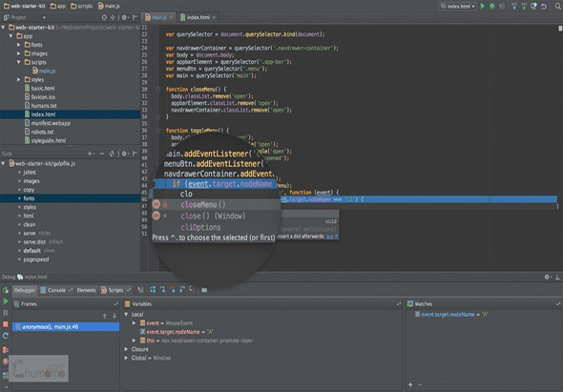Revert changes with purple undo arrow icon
563x392 pixels.
coord(544,6)
